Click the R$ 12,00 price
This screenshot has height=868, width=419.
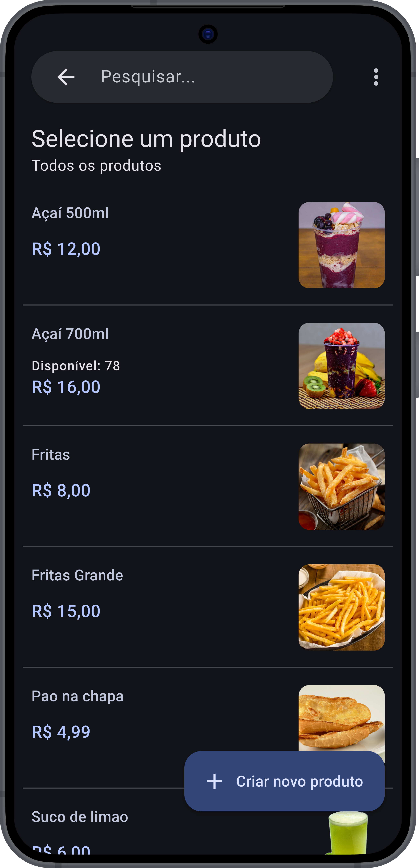(x=66, y=249)
